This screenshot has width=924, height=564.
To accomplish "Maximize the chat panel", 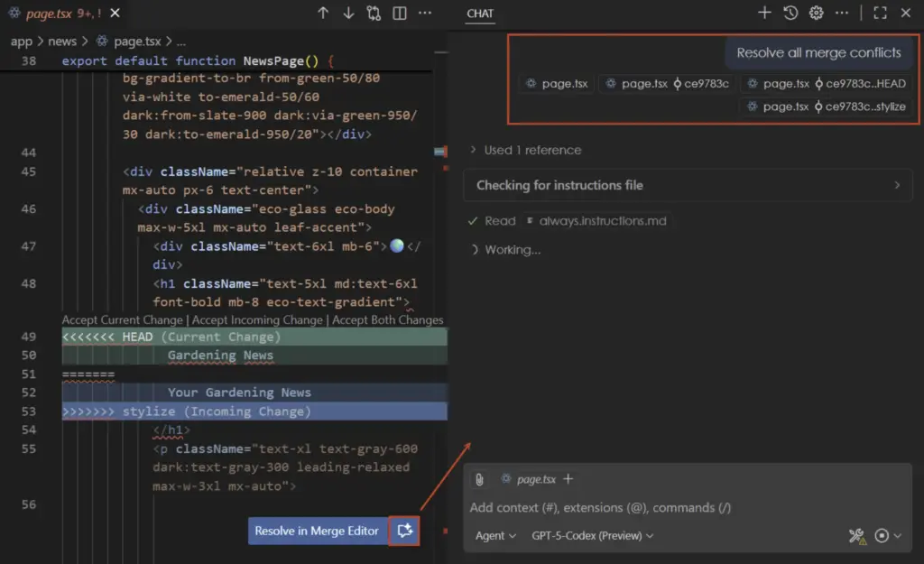I will tap(880, 13).
